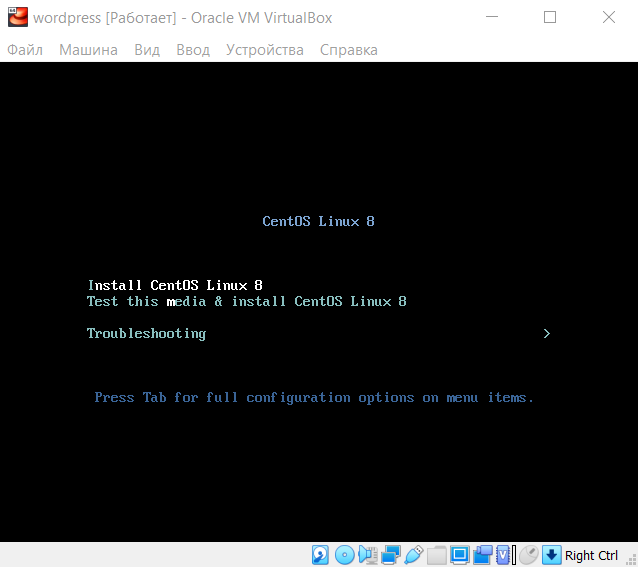Select Install CentOS Linux 8 boot entry
Viewport: 638px width, 567px height.
175,285
